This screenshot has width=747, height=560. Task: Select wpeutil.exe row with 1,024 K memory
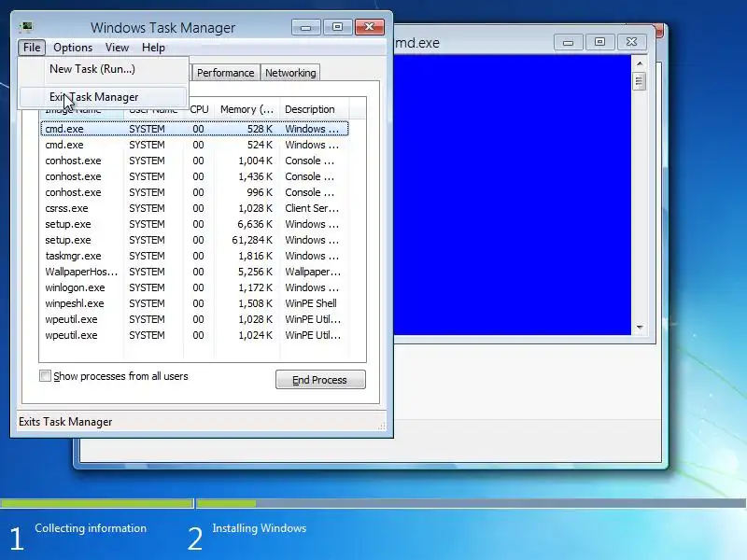195,335
